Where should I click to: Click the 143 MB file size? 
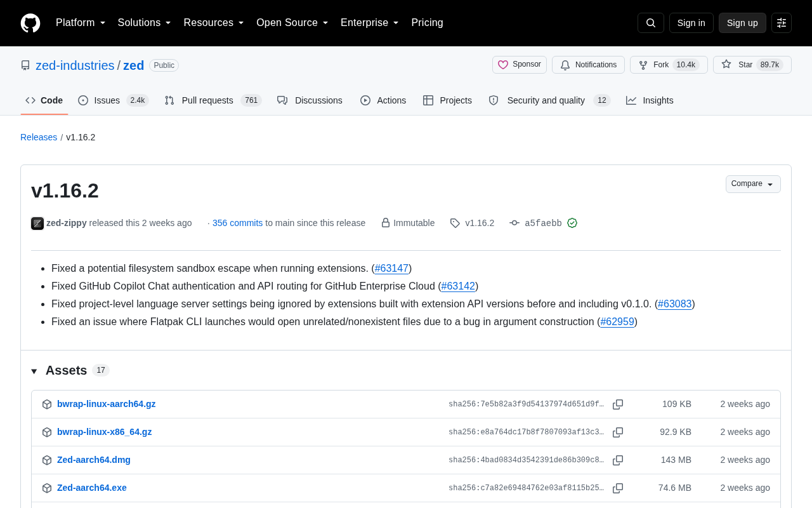coord(676,460)
